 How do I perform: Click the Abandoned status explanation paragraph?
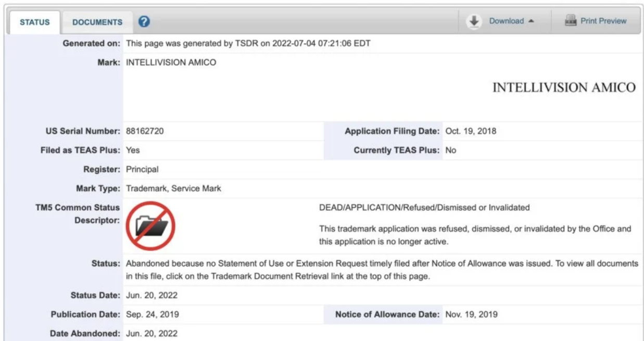(382, 270)
